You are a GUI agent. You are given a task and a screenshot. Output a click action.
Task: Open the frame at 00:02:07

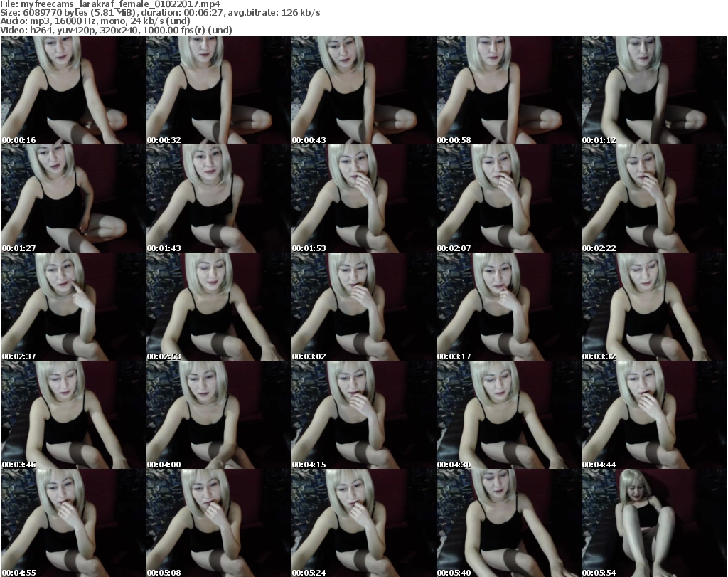point(508,198)
